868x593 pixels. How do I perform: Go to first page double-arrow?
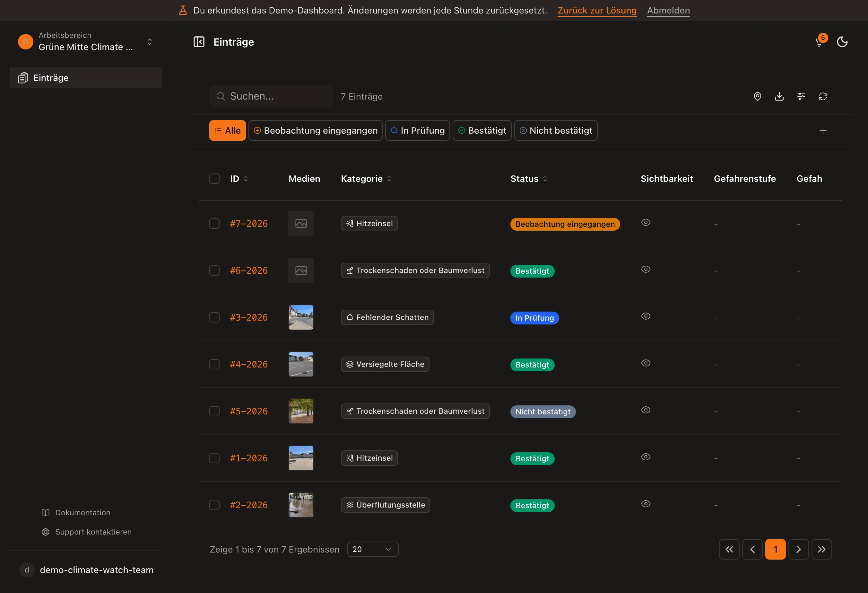(x=729, y=549)
